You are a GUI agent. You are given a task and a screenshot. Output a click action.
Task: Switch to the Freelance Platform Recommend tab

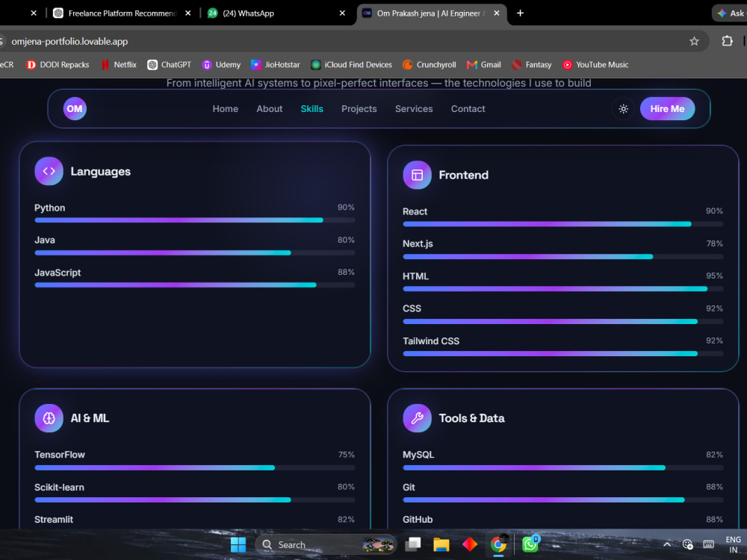click(122, 13)
